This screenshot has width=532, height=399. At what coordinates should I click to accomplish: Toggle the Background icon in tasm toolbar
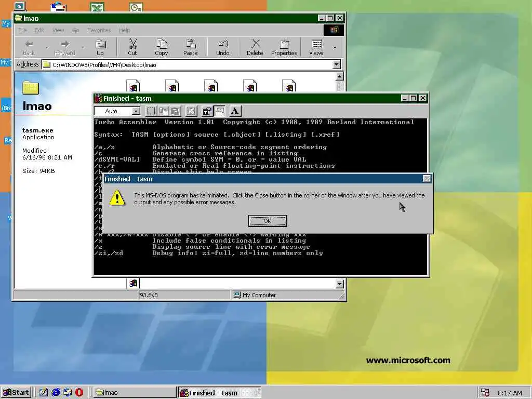(219, 111)
